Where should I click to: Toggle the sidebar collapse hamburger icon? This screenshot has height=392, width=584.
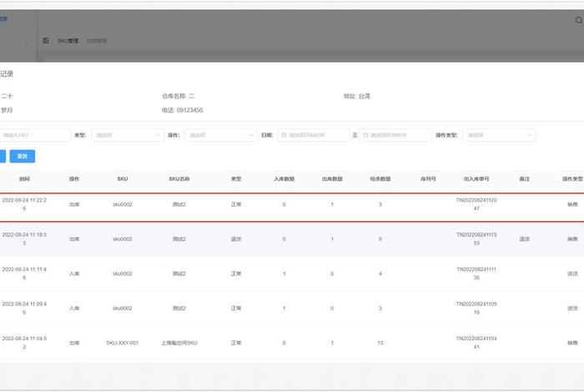[46, 40]
